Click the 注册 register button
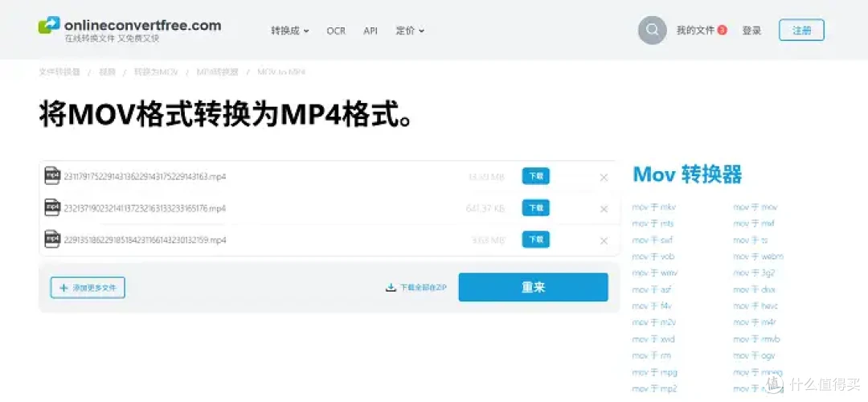This screenshot has width=868, height=402. coord(801,31)
